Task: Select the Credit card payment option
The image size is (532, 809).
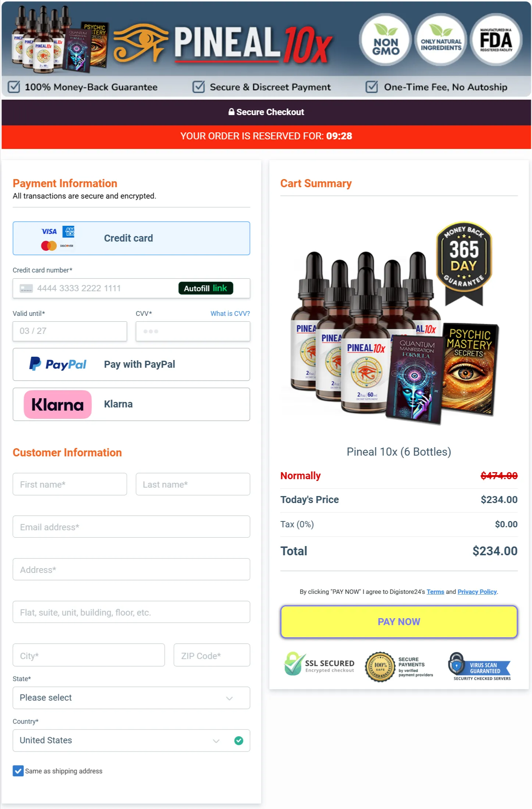Action: [x=131, y=238]
